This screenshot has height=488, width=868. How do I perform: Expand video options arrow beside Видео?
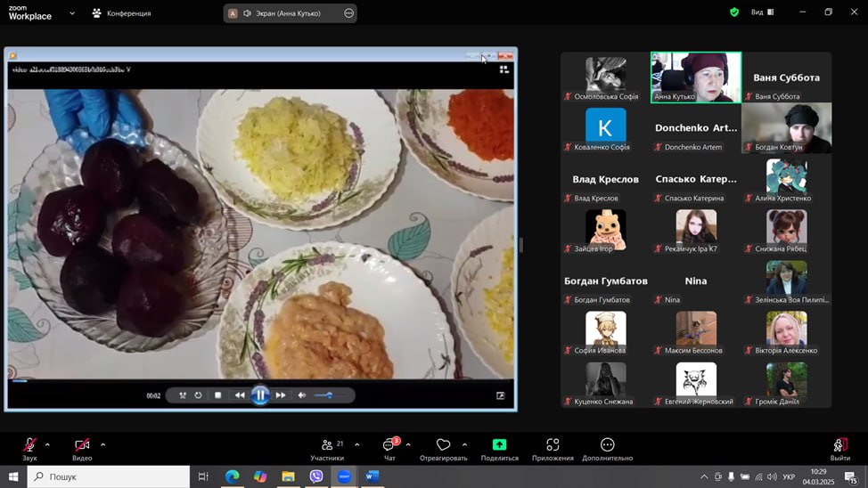(x=102, y=444)
